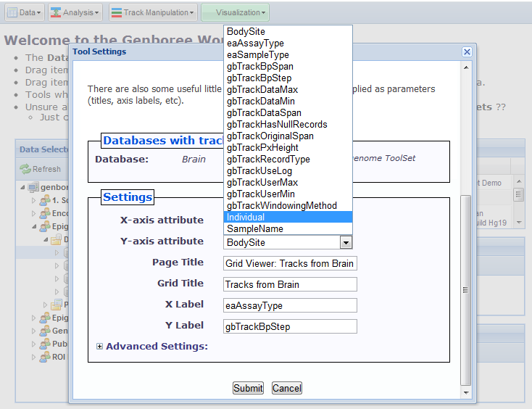
Task: Choose SampleName in the dropdown list
Action: click(288, 228)
